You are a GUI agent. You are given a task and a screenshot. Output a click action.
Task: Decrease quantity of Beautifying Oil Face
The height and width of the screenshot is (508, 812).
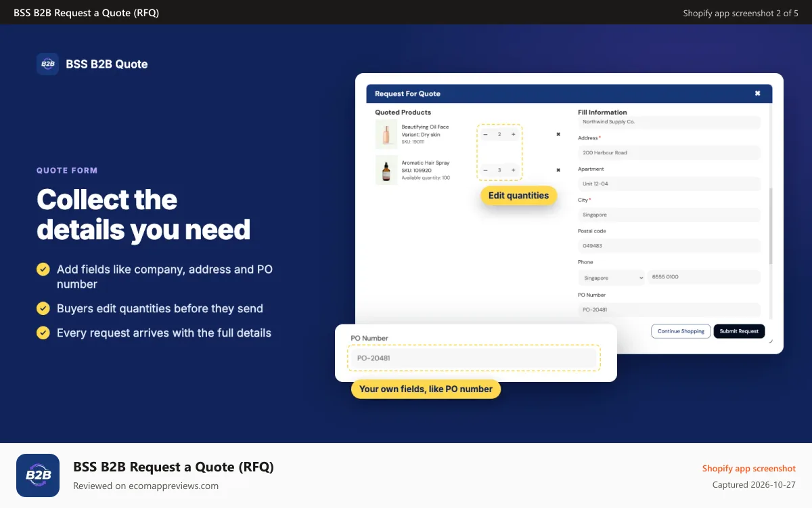(x=485, y=134)
